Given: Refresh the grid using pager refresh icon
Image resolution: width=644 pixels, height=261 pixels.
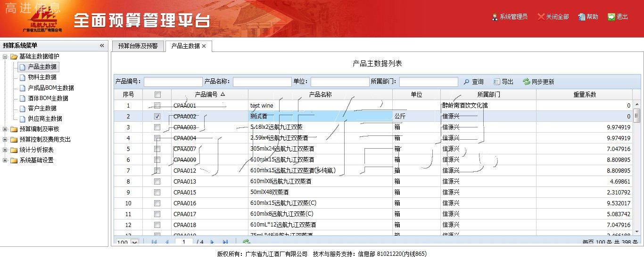Looking at the screenshot, I should pyautogui.click(x=246, y=242).
